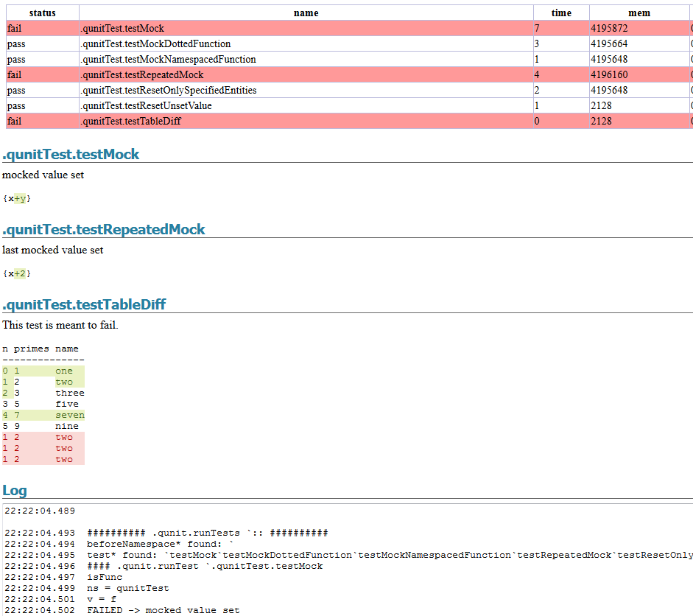Select .qunitTest.testResetOnlySpecifiedEntities in table
Screen dimensions: 693x616
(x=169, y=90)
